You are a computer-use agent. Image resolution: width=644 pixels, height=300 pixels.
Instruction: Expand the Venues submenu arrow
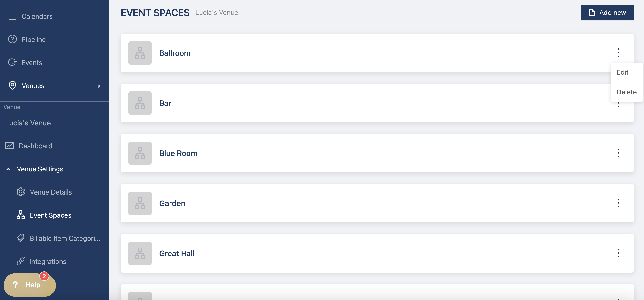pyautogui.click(x=99, y=86)
